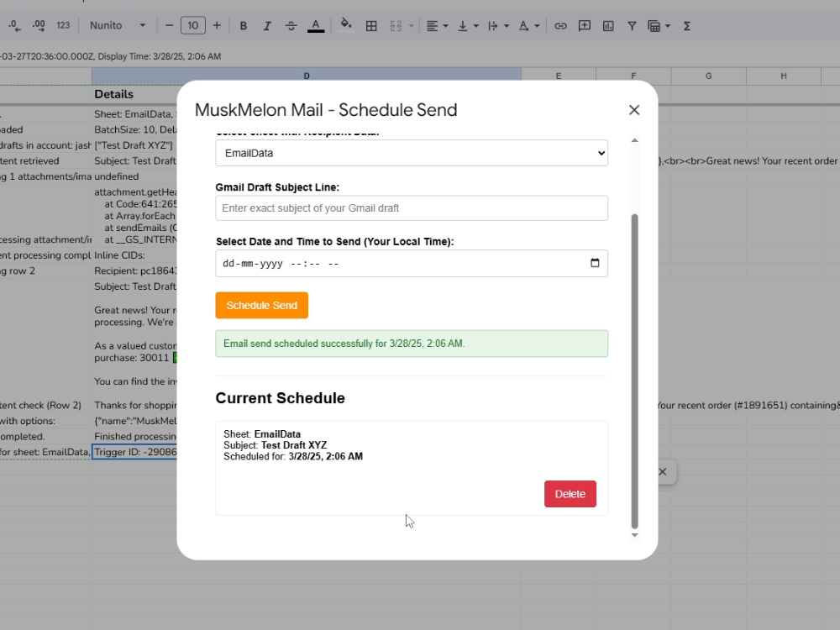Click the orange Schedule Send button

[261, 306]
